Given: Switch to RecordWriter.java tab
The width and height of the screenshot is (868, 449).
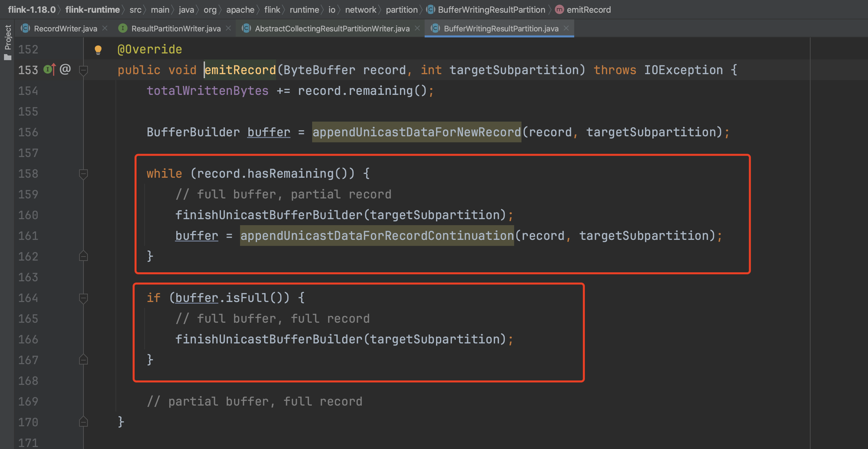Looking at the screenshot, I should click(65, 29).
